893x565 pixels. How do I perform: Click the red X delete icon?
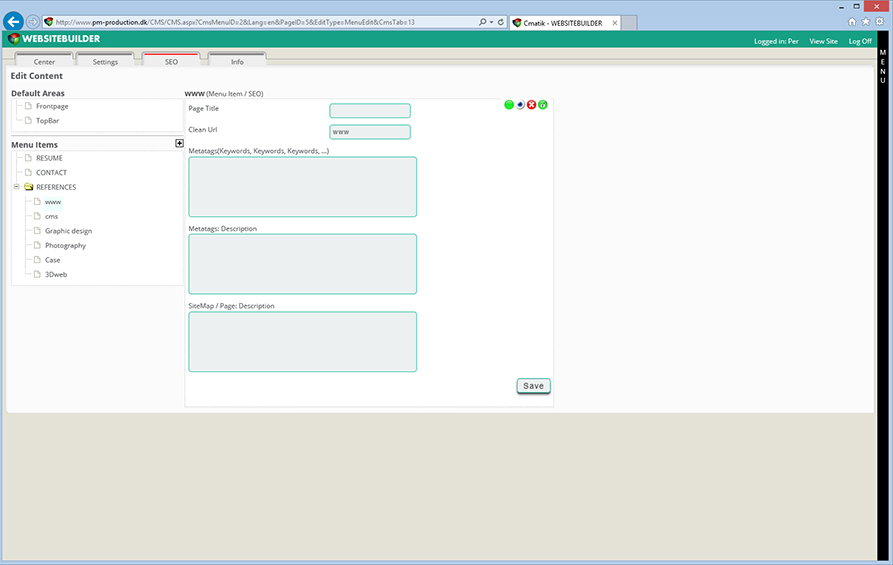point(531,104)
